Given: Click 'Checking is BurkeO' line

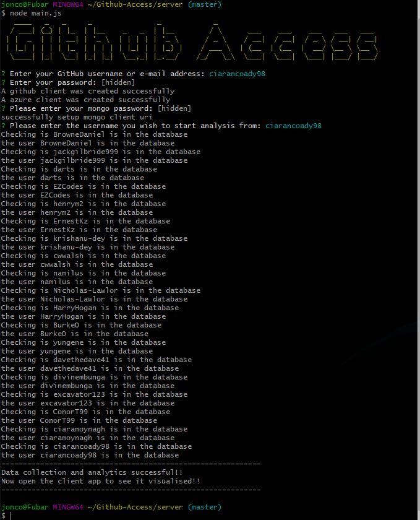Looking at the screenshot, I should [81, 325].
